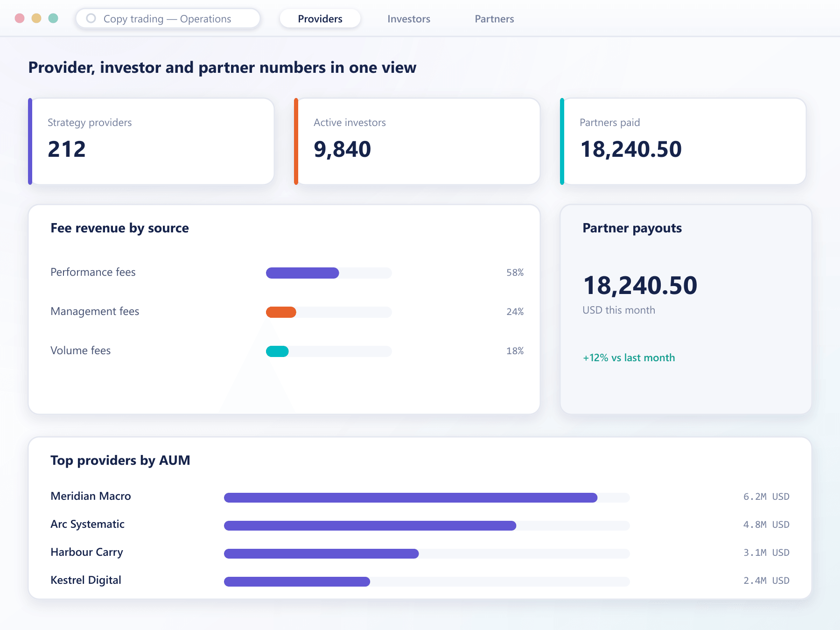Click the Copy trading — Operations address field

click(168, 19)
